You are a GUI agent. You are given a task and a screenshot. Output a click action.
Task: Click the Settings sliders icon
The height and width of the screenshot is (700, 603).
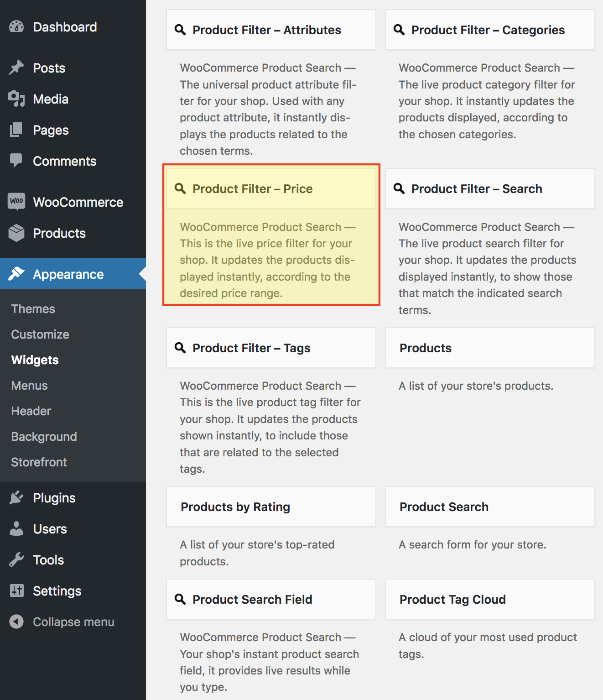[x=16, y=590]
